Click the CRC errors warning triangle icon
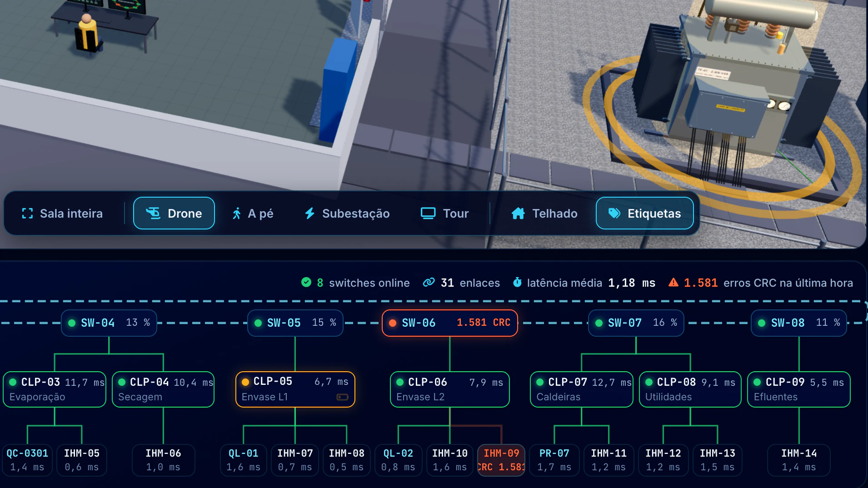This screenshot has width=868, height=488. 673,283
